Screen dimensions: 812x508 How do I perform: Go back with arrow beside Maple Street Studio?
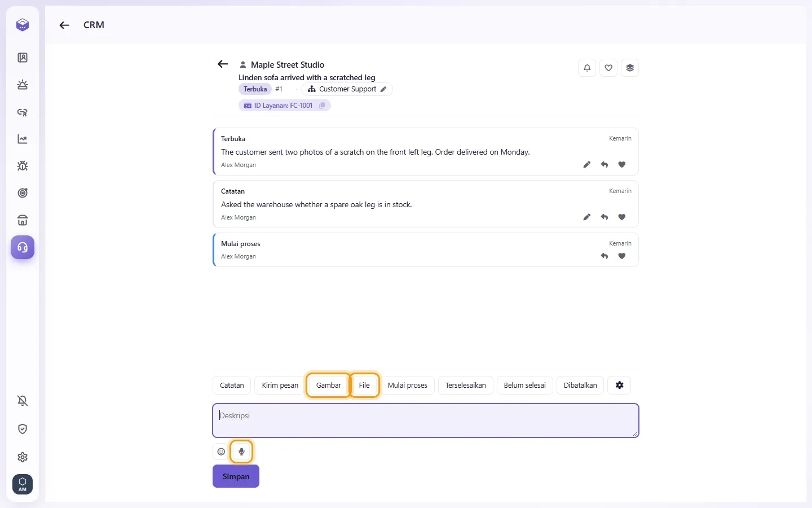[x=223, y=64]
